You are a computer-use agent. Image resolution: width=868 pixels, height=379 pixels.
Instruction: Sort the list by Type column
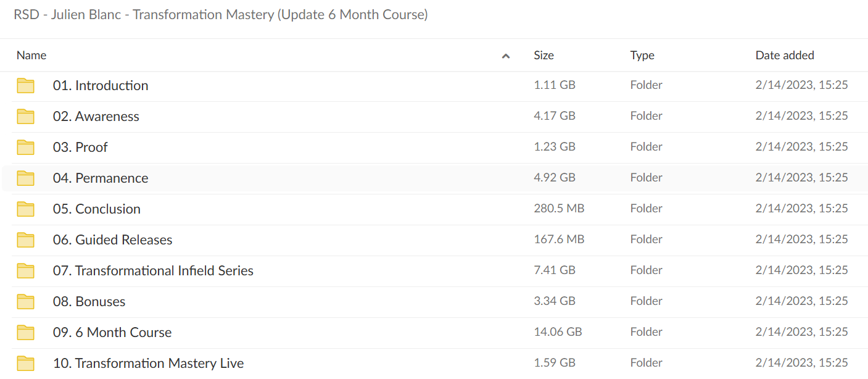point(642,56)
